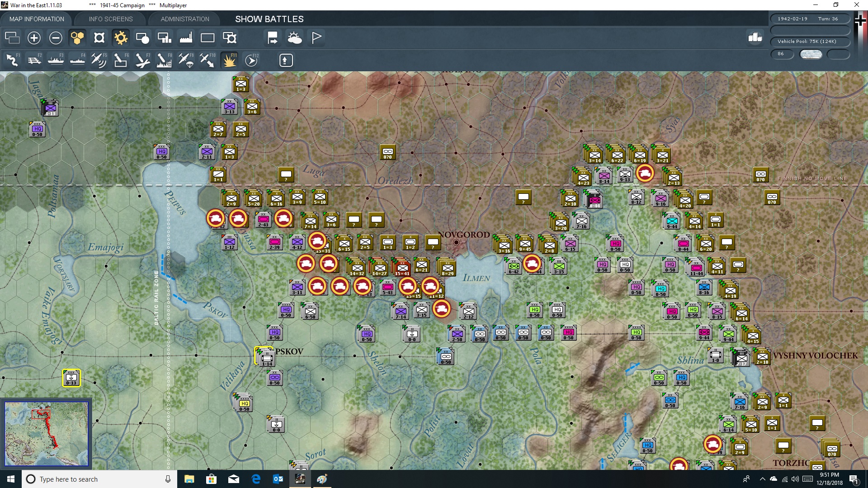Select the F8 bomb city mode icon
The width and height of the screenshot is (868, 488).
(x=164, y=60)
